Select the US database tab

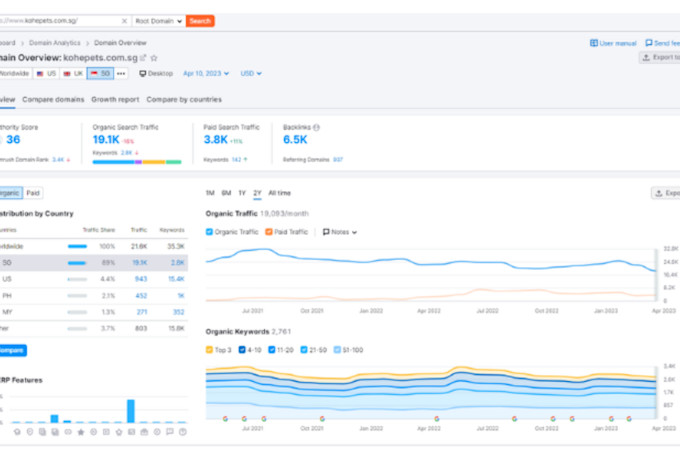click(x=47, y=73)
